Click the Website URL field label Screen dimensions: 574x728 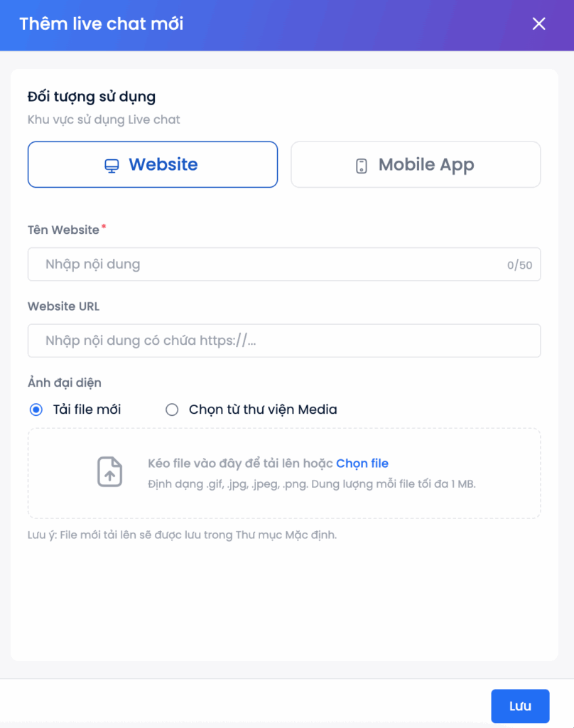[x=63, y=306]
